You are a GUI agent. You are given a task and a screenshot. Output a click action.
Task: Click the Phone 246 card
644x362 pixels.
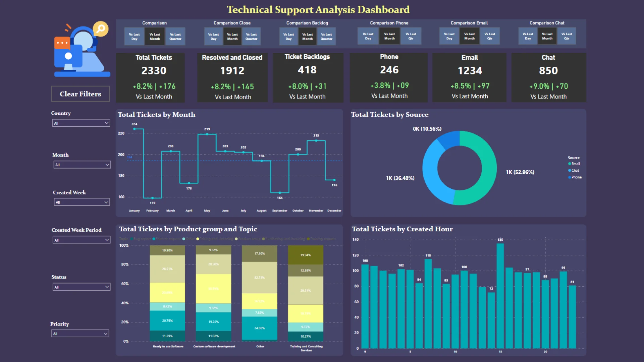click(x=389, y=77)
